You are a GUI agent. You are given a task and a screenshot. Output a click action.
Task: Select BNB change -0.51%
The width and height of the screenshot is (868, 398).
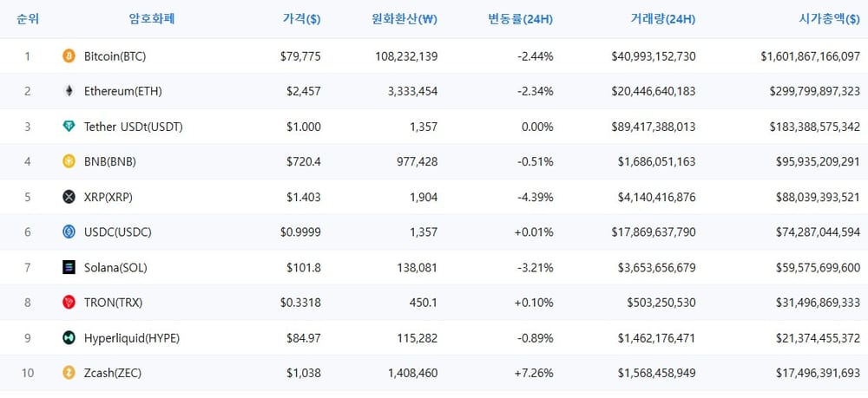coord(535,162)
